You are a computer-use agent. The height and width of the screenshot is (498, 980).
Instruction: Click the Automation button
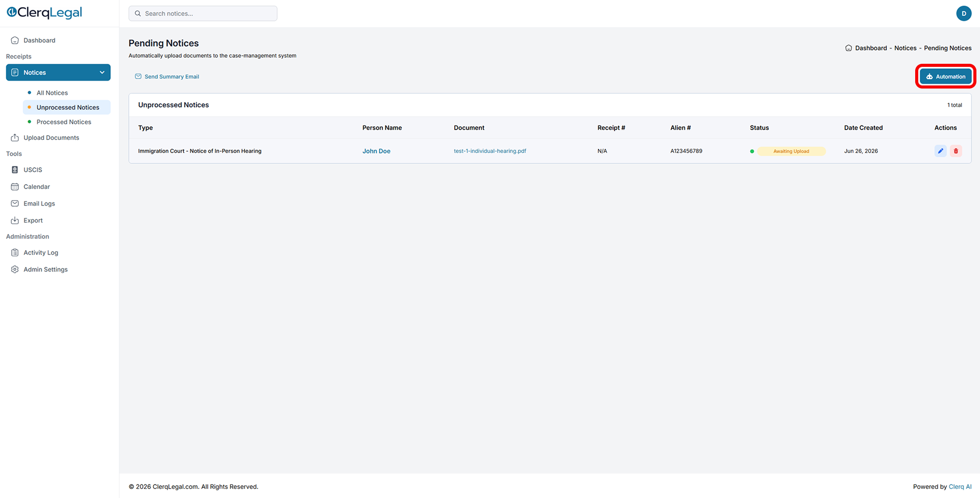click(945, 77)
